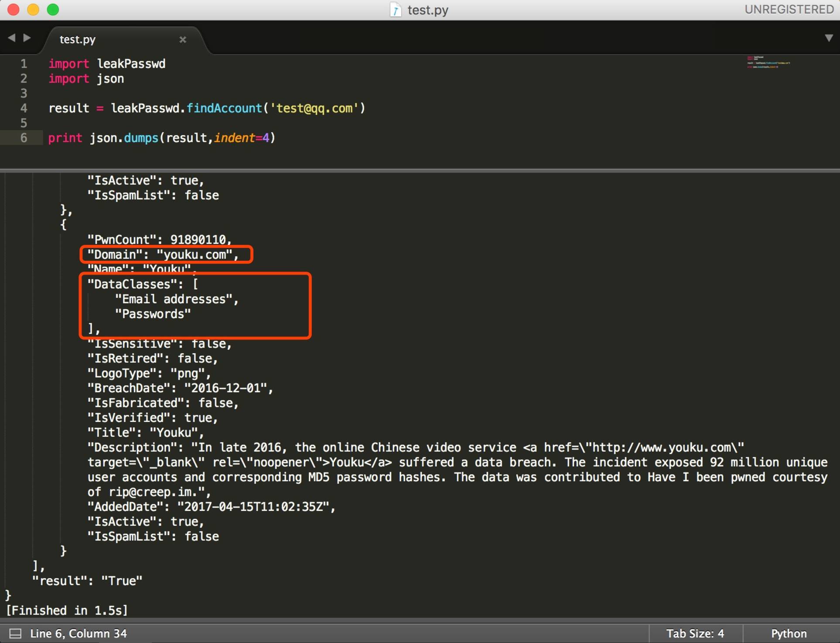This screenshot has height=643, width=840.
Task: Click line number 6 in the gutter
Action: [x=24, y=138]
